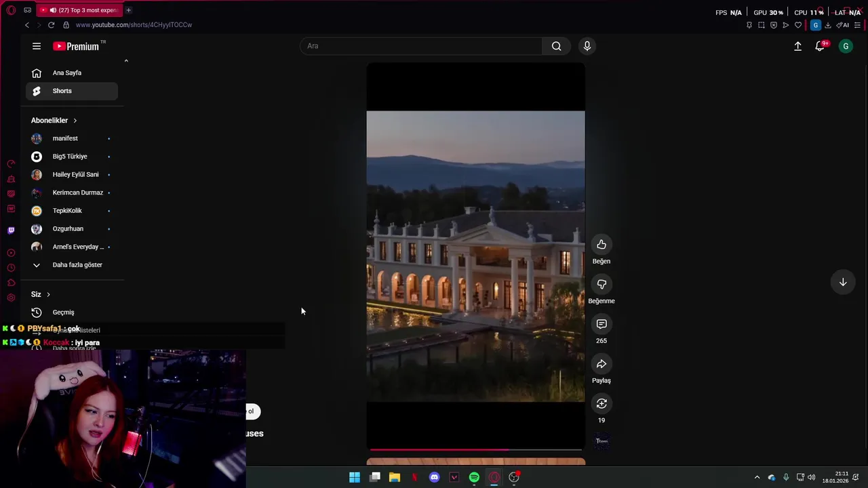Open Geçmiş history item
Screen dimensions: 868x488
72,312
